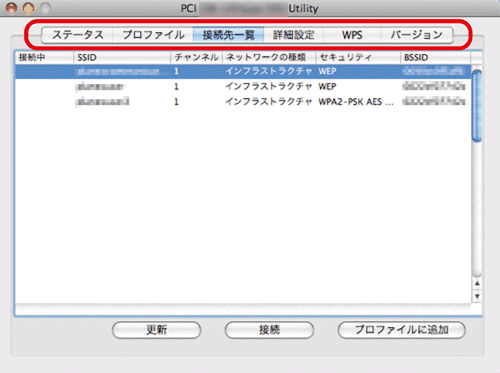Show the バージョン tab
Image resolution: width=500 pixels, height=373 pixels.
[417, 35]
